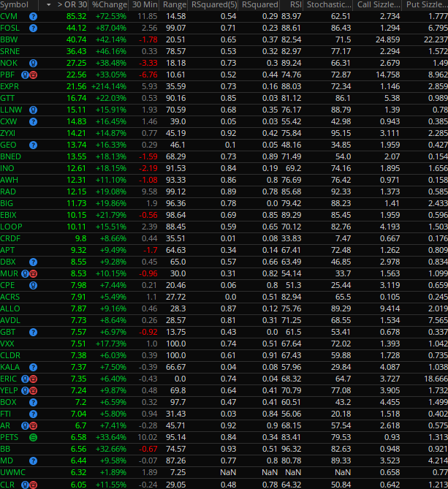Viewport: 448px width, 489px height.
Task: Click the RSquared column header
Action: (x=260, y=5)
